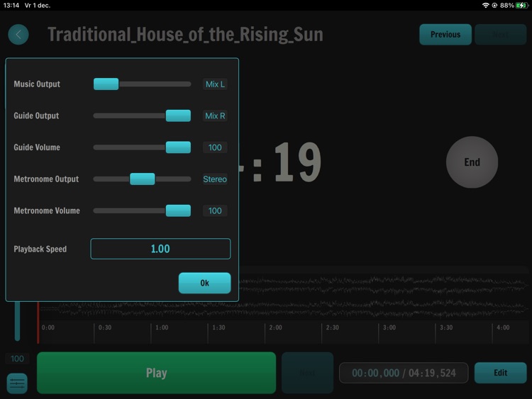Jump to 2:00 on the timeline
Screen dimensions: 532x399
pyautogui.click(x=275, y=327)
